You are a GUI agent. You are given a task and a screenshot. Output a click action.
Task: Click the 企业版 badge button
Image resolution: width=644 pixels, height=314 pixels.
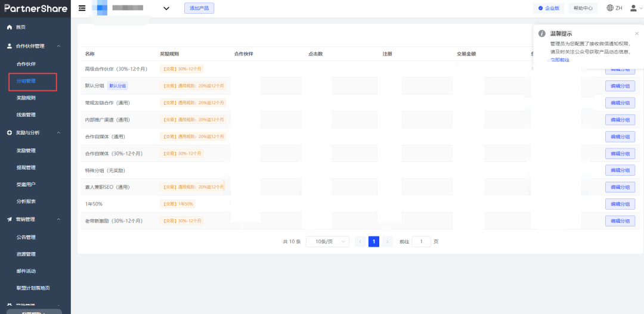(549, 8)
